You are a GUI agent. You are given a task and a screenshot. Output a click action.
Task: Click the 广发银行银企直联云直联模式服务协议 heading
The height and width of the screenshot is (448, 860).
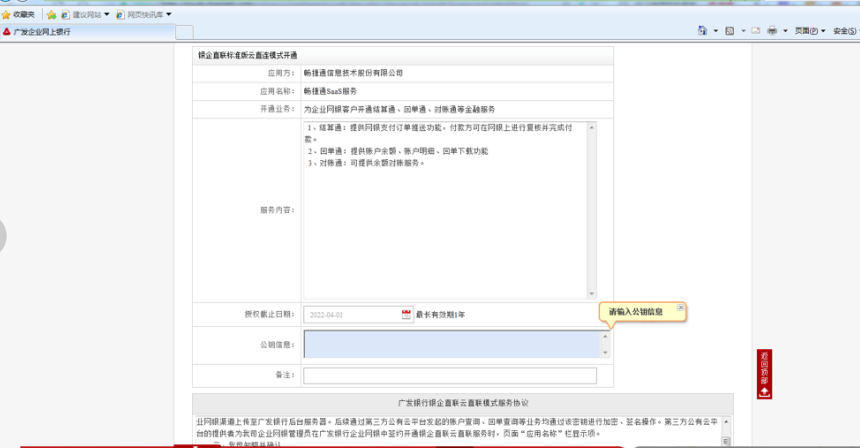463,403
